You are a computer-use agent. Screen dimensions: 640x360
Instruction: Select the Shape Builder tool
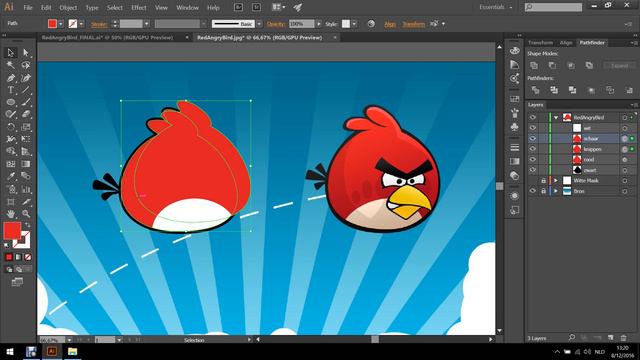click(11, 151)
